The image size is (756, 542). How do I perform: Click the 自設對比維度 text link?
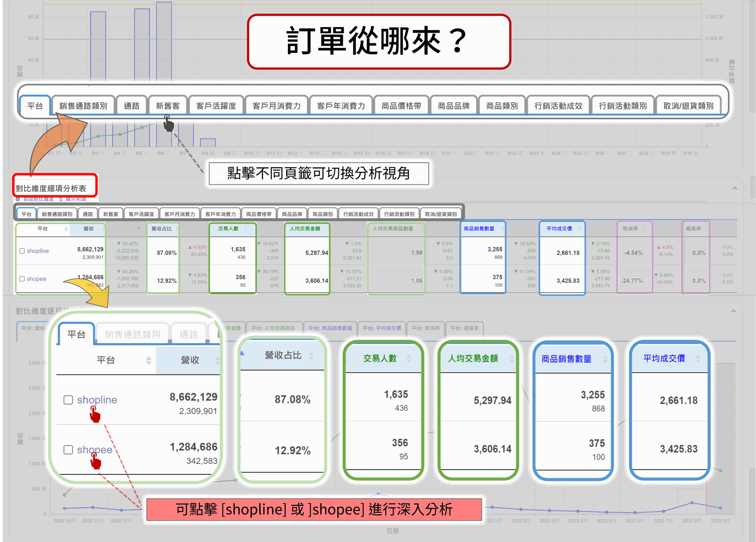39,199
